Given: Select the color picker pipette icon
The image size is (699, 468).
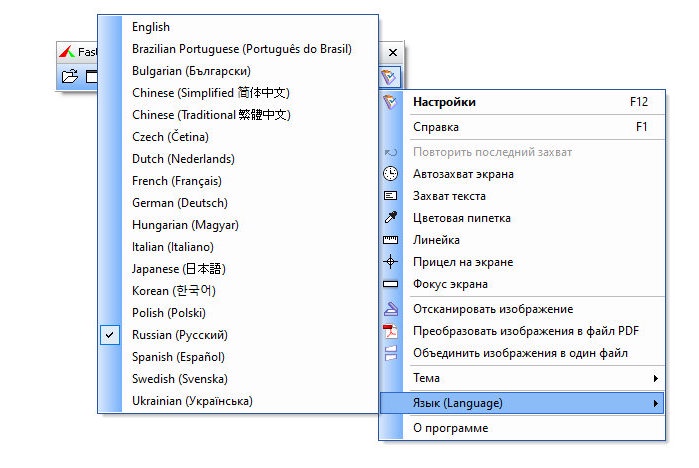Looking at the screenshot, I should (x=391, y=218).
